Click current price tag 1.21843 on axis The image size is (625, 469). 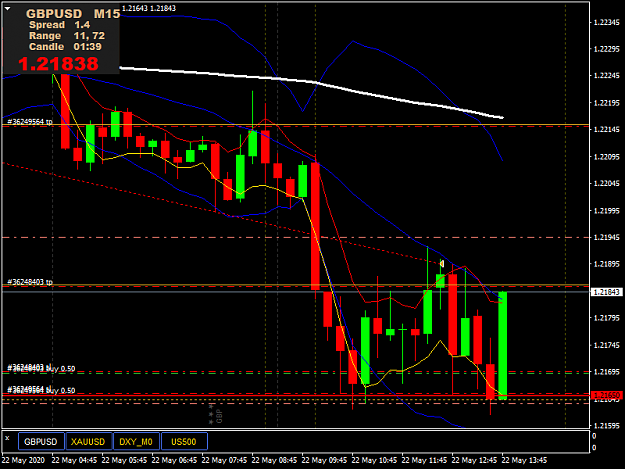click(606, 292)
